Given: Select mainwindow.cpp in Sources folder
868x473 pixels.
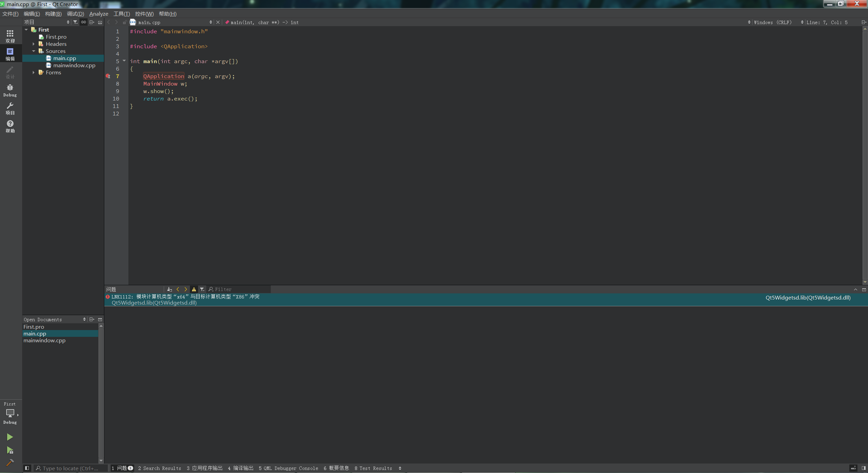Looking at the screenshot, I should coord(74,65).
